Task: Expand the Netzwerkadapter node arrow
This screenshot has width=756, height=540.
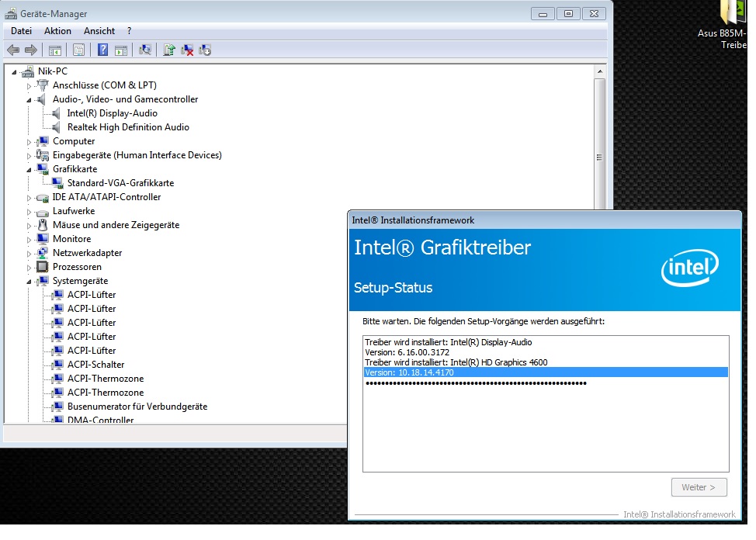Action: click(29, 254)
